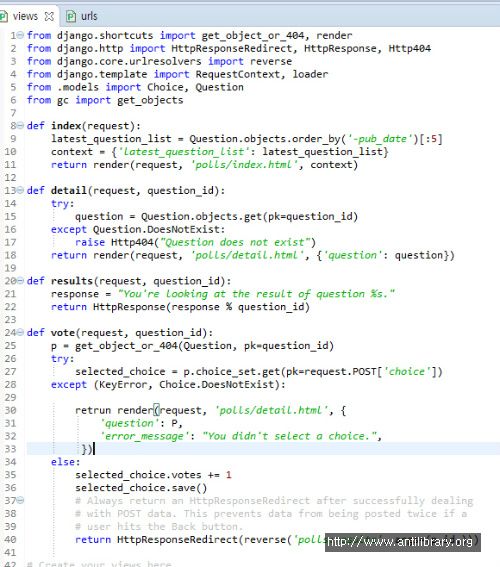Click the 'error_message' key on line 32
The height and width of the screenshot is (567, 500).
[x=144, y=436]
